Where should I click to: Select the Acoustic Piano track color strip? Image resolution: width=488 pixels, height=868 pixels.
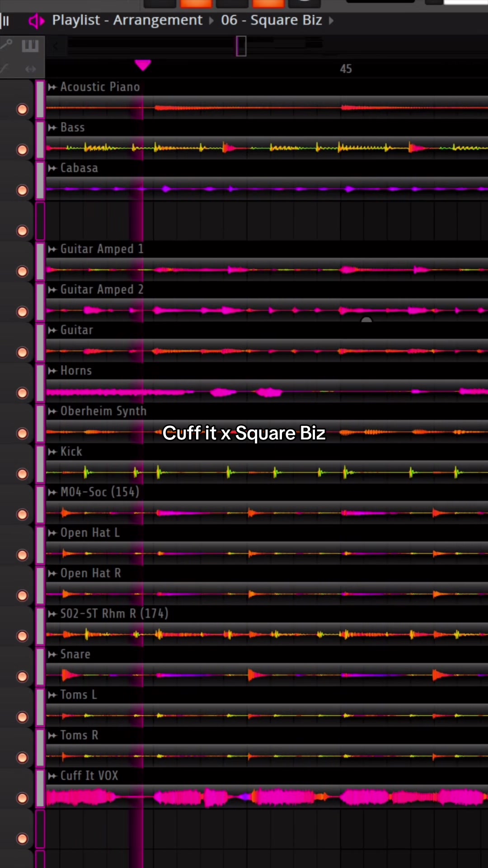tap(40, 99)
